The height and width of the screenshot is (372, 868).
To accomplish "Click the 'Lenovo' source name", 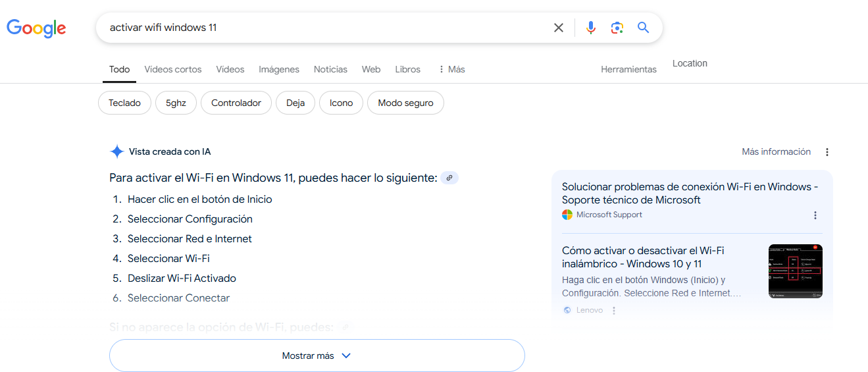I will point(590,310).
